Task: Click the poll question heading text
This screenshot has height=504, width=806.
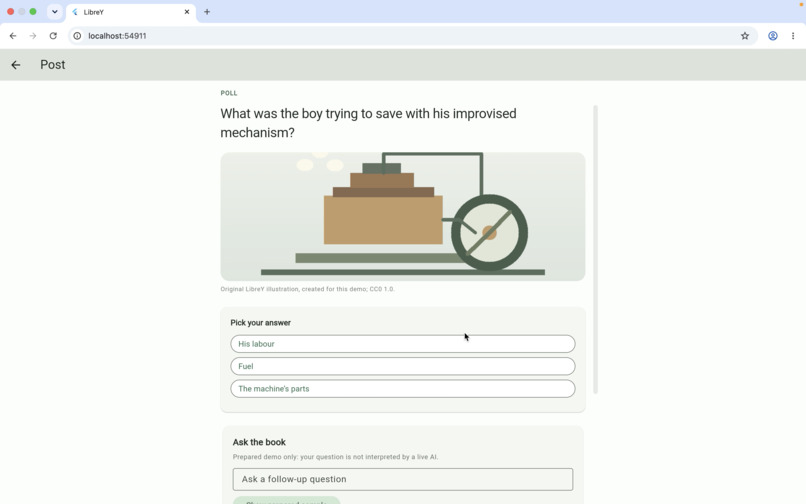Action: (369, 123)
